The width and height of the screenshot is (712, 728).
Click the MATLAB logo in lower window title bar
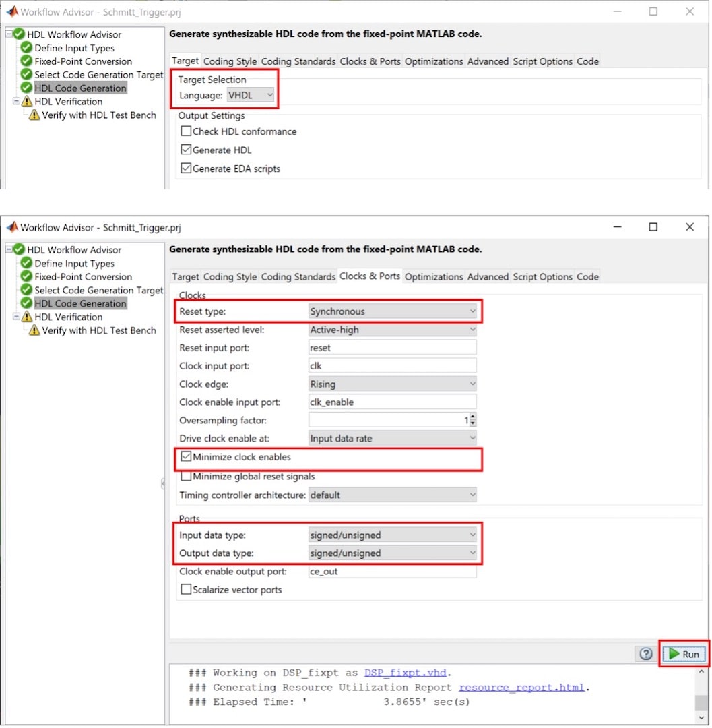point(12,228)
